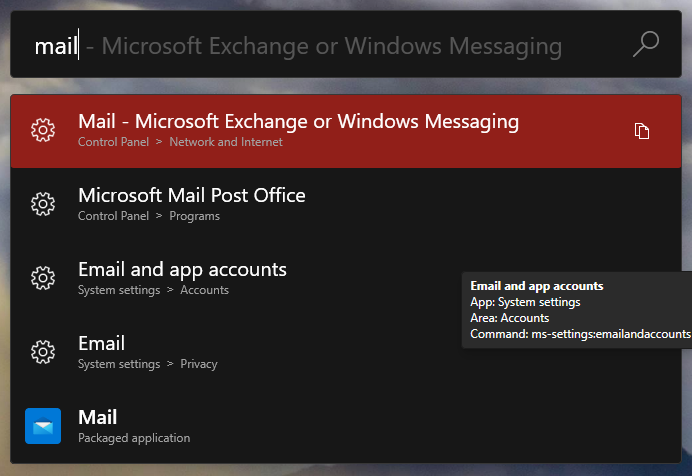Open the 'Email' privacy settings result
This screenshot has height=476, width=692.
click(x=346, y=353)
